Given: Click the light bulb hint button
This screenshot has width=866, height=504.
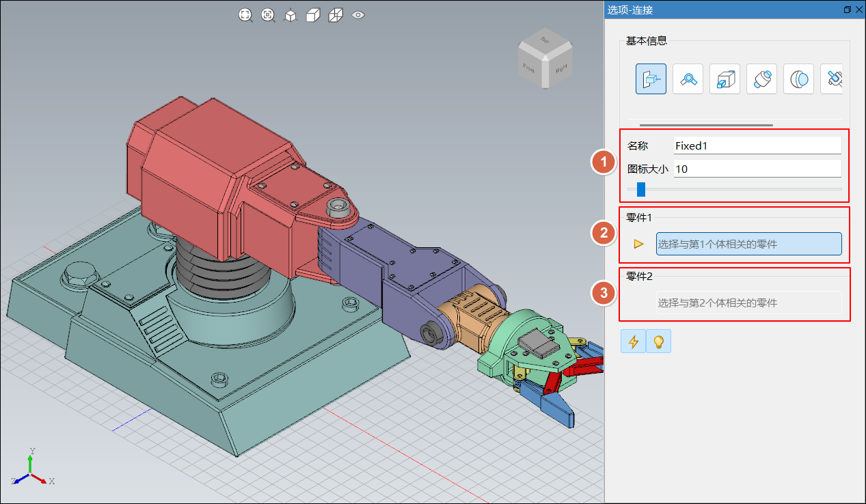Looking at the screenshot, I should 659,341.
